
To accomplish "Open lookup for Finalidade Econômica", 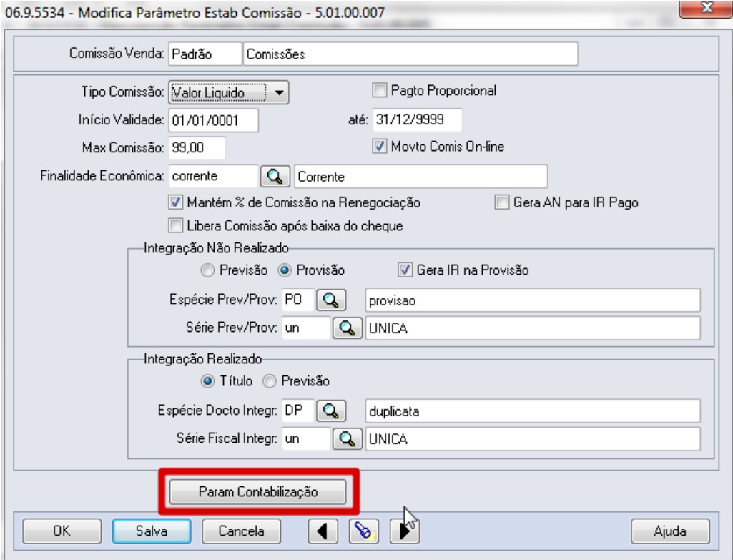I will click(275, 176).
